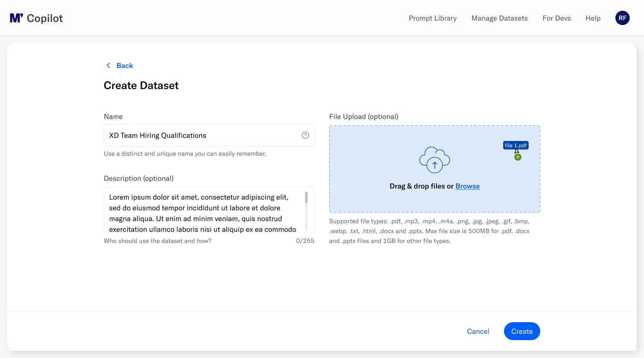Click inside the Description text area
Viewport: 644px width, 358px height.
(201, 209)
